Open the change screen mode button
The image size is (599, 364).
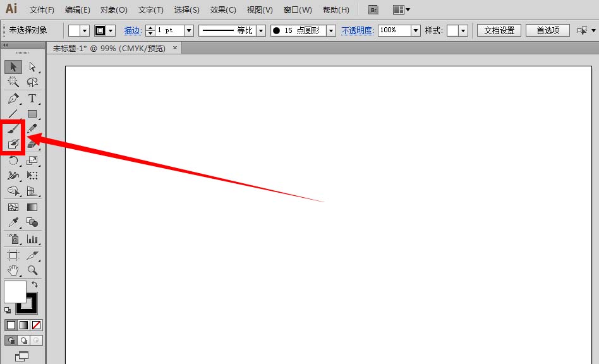(21, 356)
